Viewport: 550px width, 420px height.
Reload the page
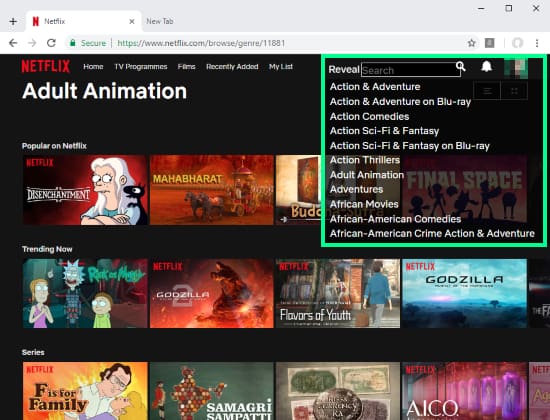point(51,43)
